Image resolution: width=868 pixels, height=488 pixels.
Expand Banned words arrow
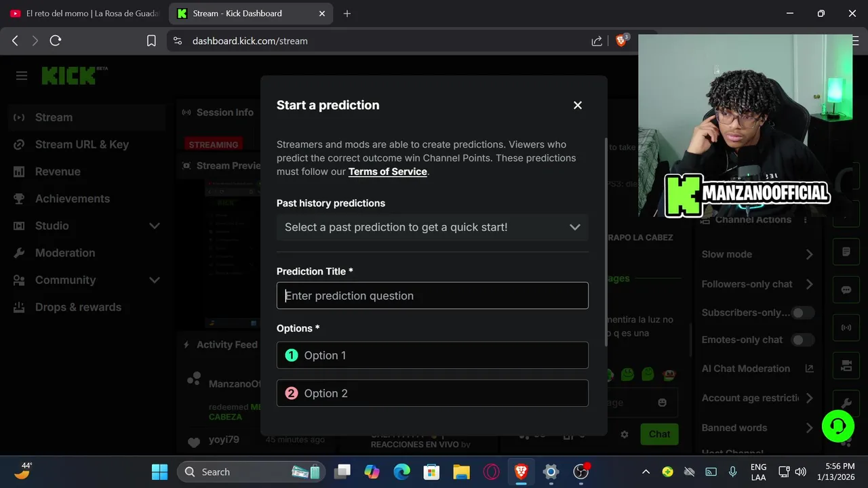[x=809, y=428]
